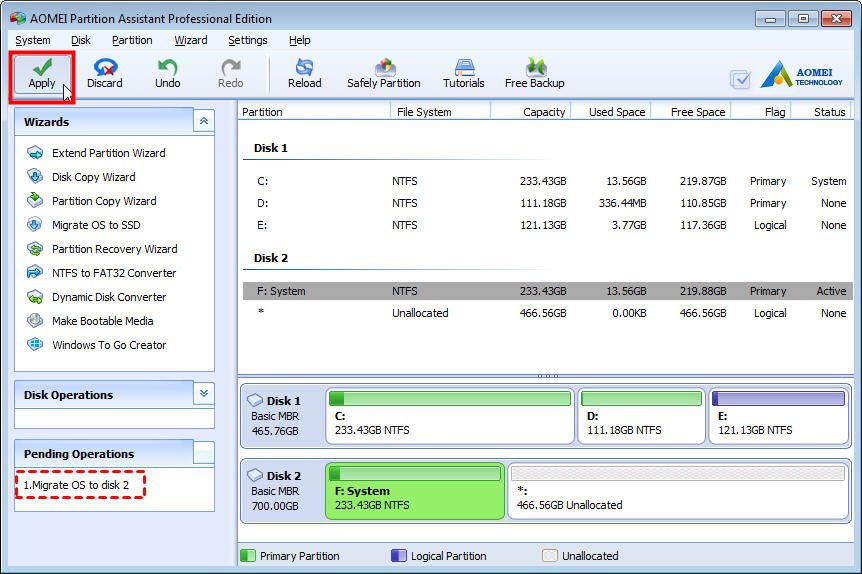Click the Disk 2 heading in list
The width and height of the screenshot is (862, 574).
pos(270,258)
